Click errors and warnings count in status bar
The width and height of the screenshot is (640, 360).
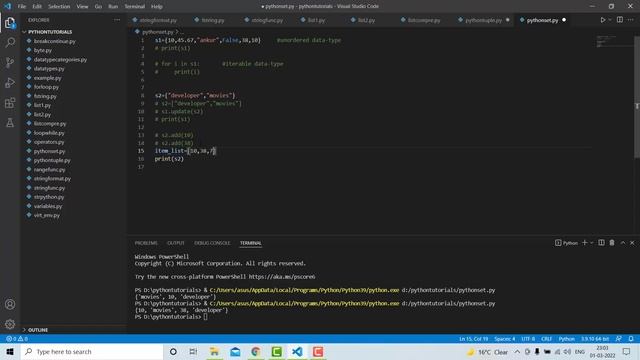point(17,339)
